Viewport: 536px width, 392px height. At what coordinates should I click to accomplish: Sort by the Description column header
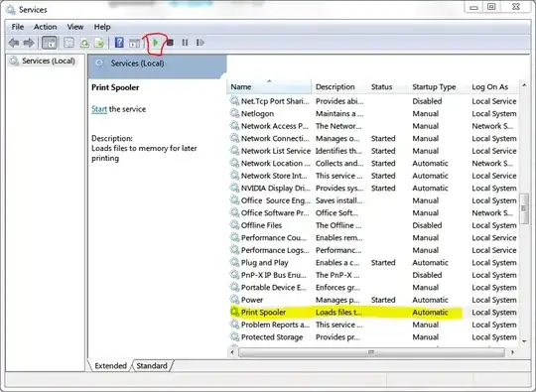(339, 86)
